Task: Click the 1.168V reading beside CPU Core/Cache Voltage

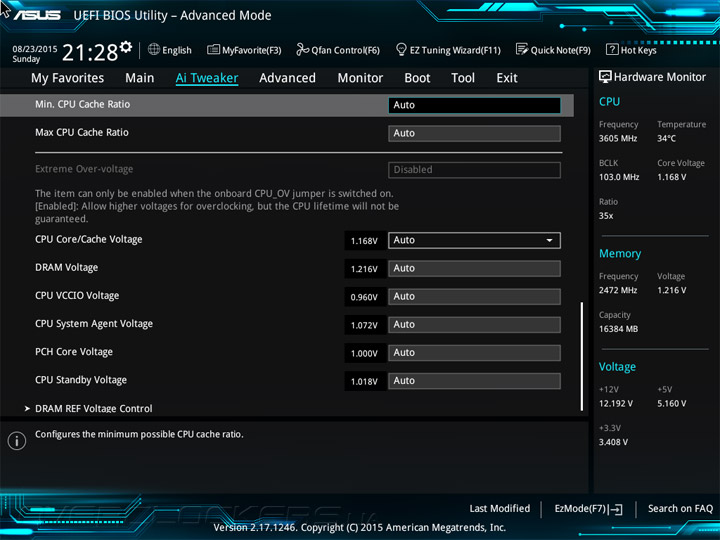Action: coord(364,241)
